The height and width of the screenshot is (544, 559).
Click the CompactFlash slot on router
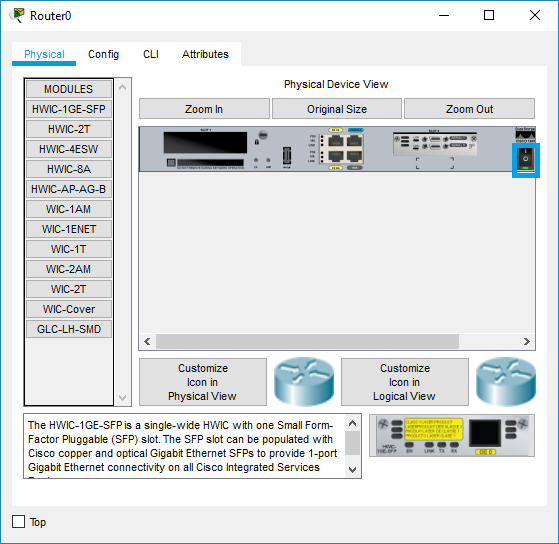pyautogui.click(x=210, y=163)
